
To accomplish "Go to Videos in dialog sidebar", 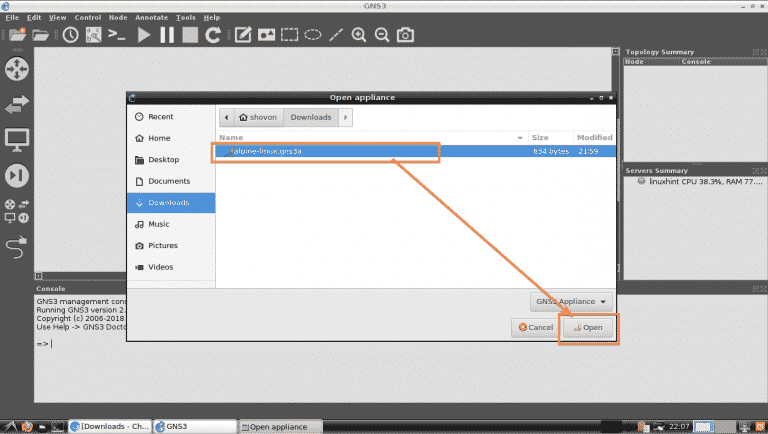I will [171, 267].
